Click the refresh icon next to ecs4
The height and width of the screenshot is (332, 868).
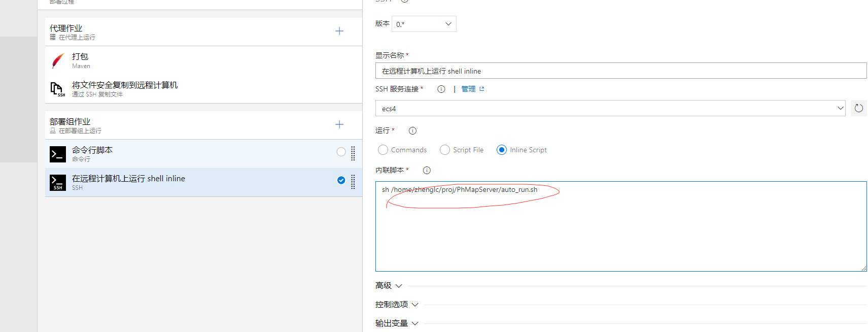[858, 108]
